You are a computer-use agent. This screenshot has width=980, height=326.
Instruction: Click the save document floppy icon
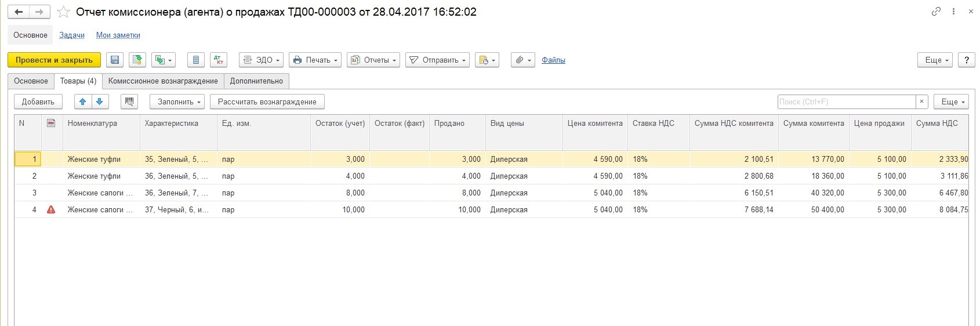click(115, 60)
